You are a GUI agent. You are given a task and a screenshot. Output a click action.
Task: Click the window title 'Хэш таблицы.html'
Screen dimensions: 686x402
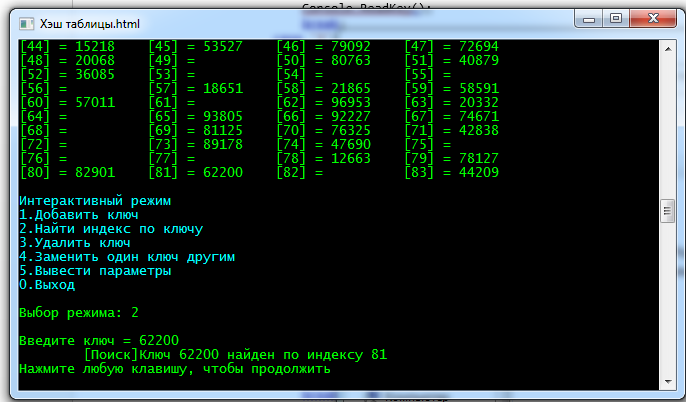(90, 24)
